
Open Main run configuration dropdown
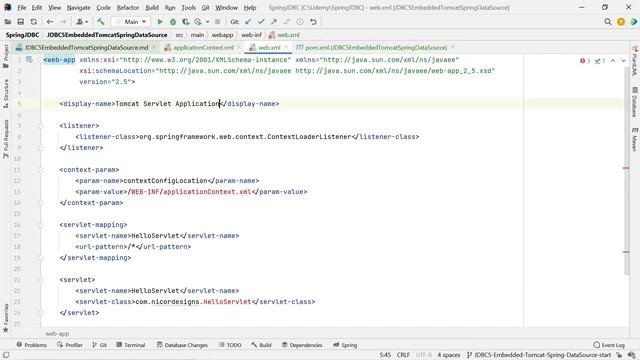tap(131, 22)
